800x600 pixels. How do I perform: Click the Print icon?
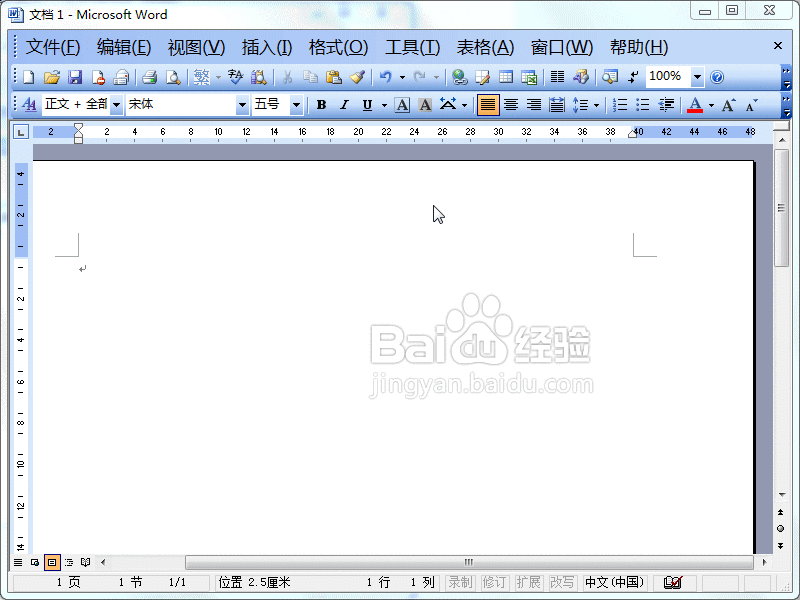[149, 77]
